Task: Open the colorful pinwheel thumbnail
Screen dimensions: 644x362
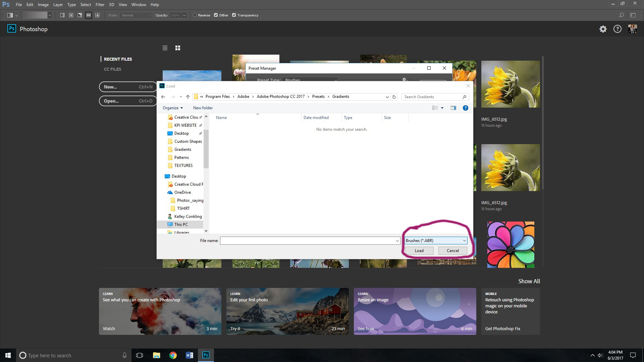Action: point(511,244)
